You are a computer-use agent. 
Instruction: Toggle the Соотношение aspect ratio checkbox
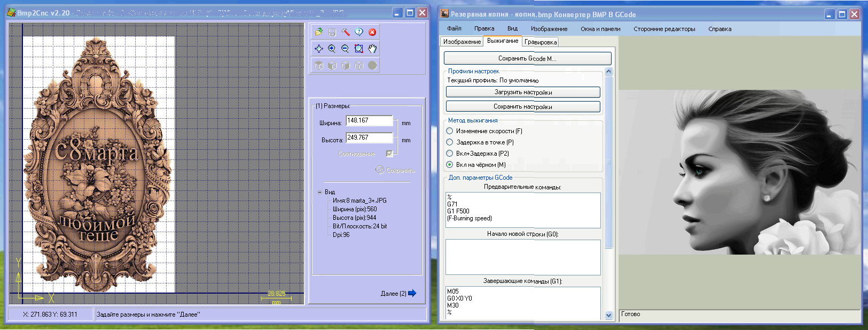pos(389,154)
